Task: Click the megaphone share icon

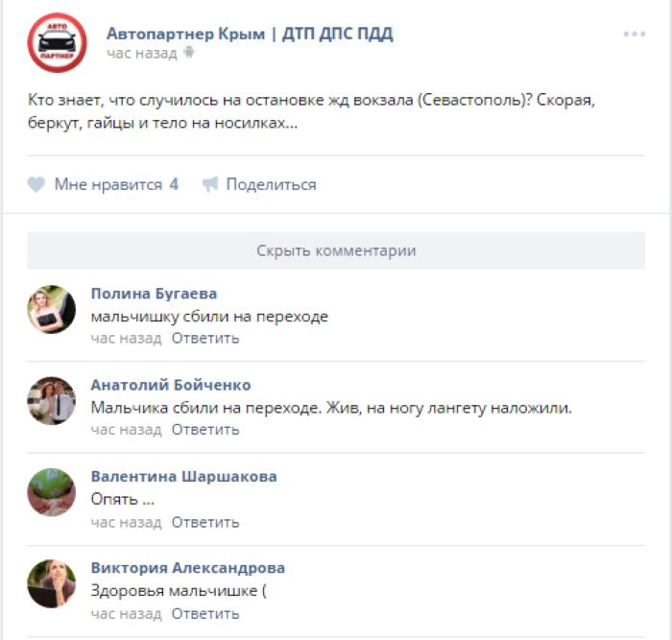Action: point(210,184)
